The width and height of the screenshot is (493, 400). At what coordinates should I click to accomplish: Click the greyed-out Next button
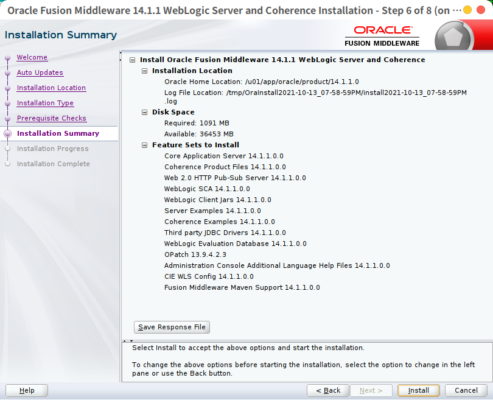[371, 390]
